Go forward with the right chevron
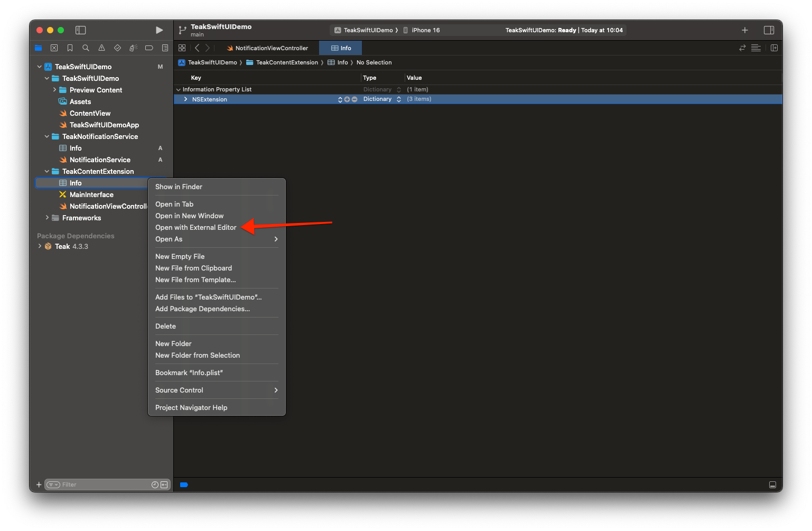The image size is (812, 531). [x=207, y=48]
